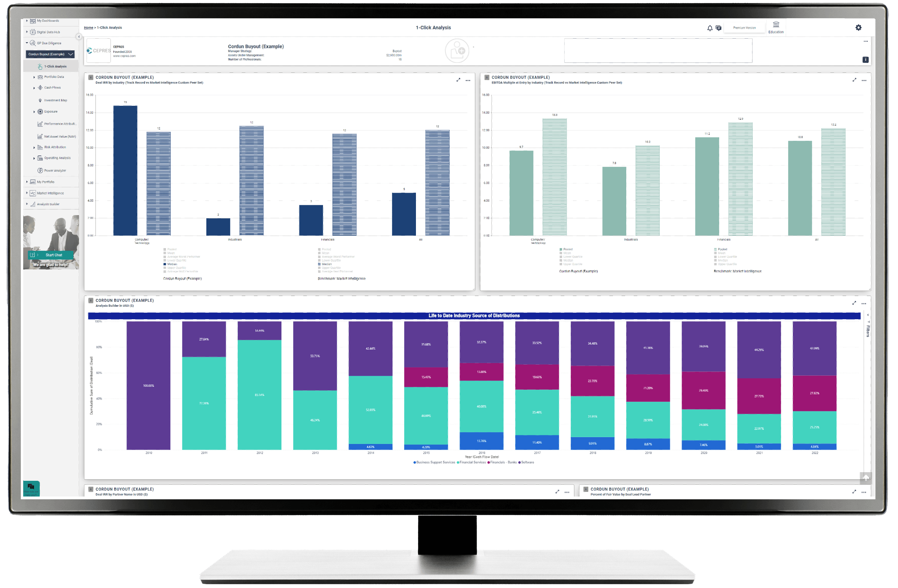Open three-dots menu of Deal IRR by Partner Name
The image size is (898, 588).
(x=567, y=492)
